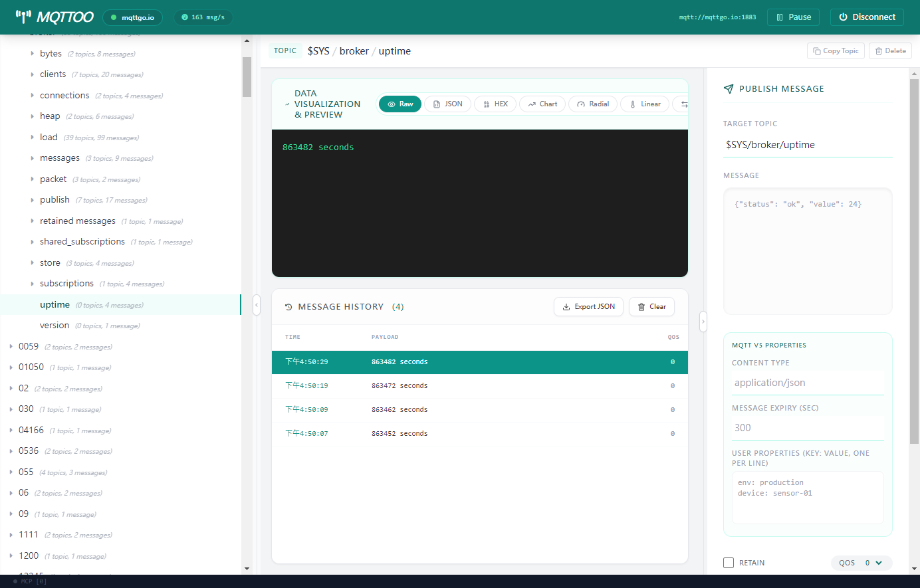Image resolution: width=920 pixels, height=588 pixels.
Task: Click the publish panel scrollbar thumb
Action: (914, 261)
